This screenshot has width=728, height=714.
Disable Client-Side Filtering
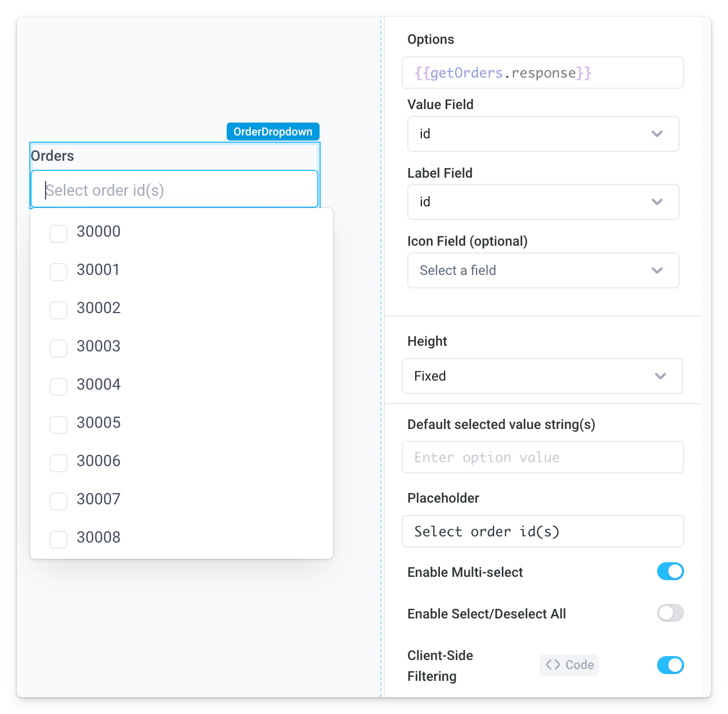[670, 666]
